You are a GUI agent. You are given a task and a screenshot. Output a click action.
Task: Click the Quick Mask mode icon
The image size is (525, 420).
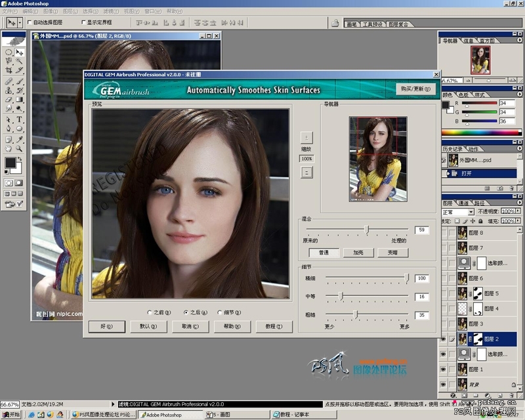point(19,183)
